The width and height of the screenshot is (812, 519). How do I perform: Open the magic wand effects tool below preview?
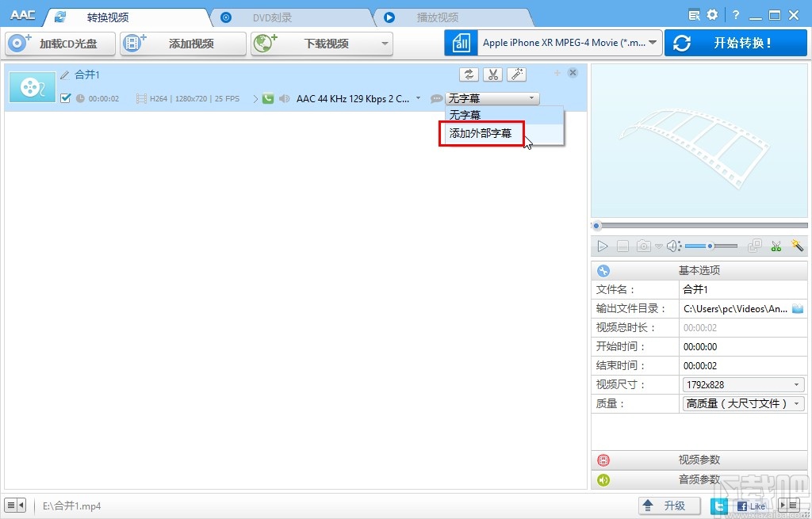[798, 246]
